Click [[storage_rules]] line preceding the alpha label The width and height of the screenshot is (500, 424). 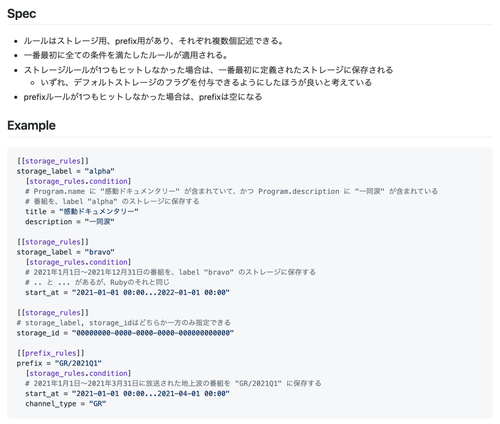click(53, 161)
